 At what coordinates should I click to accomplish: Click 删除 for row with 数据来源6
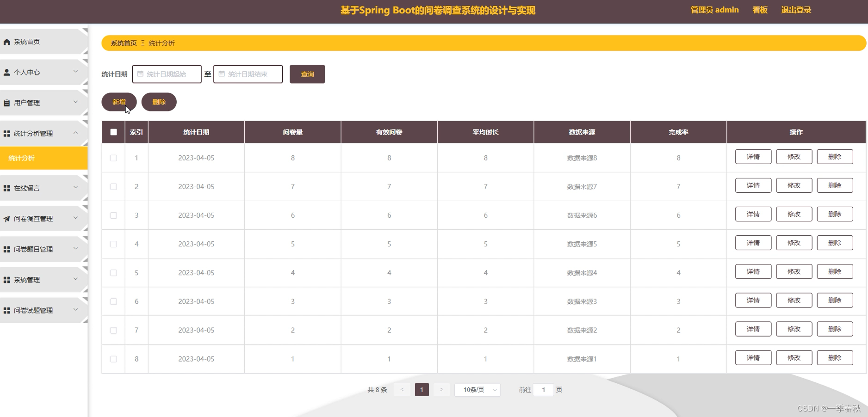pyautogui.click(x=835, y=214)
